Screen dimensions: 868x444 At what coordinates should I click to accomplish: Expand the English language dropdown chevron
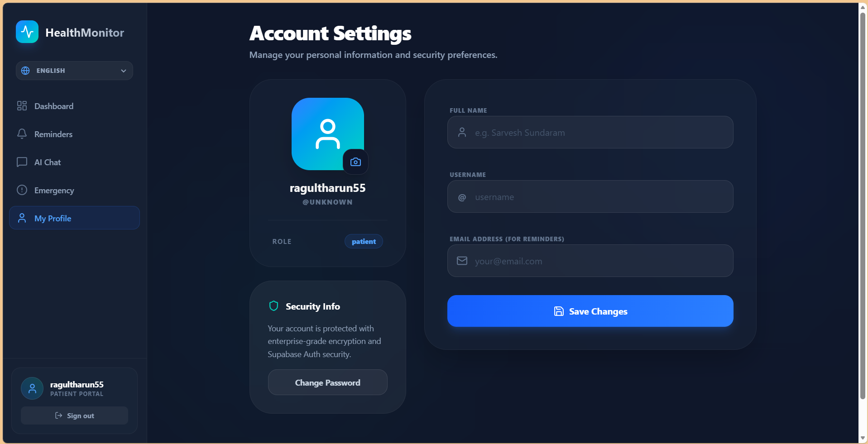coord(123,71)
